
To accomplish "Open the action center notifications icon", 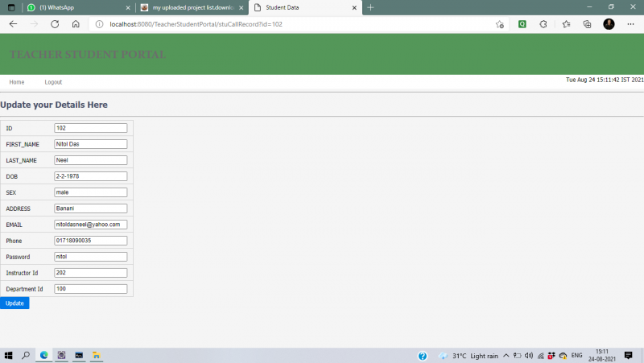I will 629,355.
